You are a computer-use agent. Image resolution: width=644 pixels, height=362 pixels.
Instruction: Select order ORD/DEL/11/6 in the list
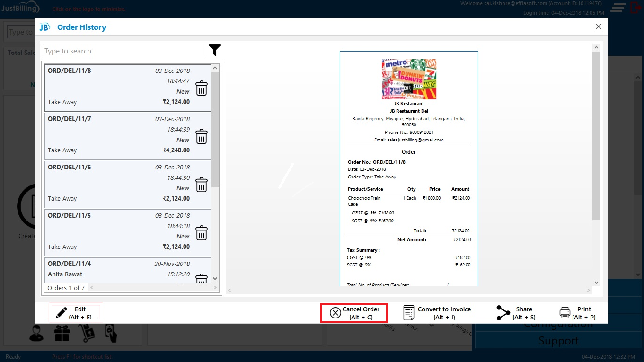click(x=128, y=184)
